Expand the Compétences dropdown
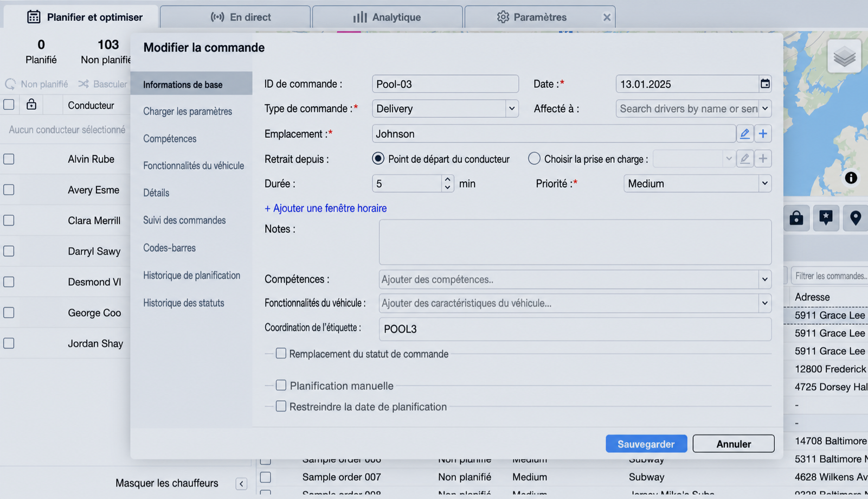The width and height of the screenshot is (868, 499). point(764,279)
